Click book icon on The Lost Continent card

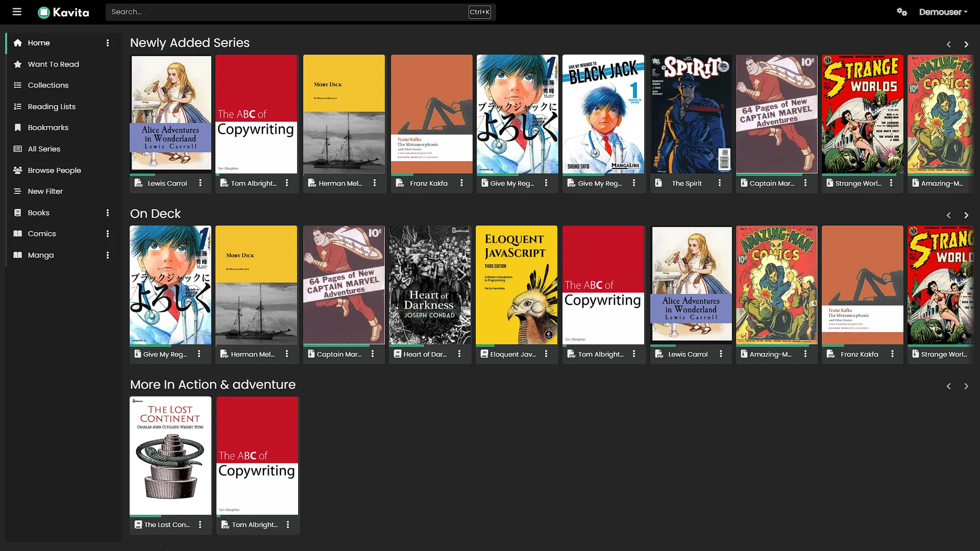pos(138,524)
